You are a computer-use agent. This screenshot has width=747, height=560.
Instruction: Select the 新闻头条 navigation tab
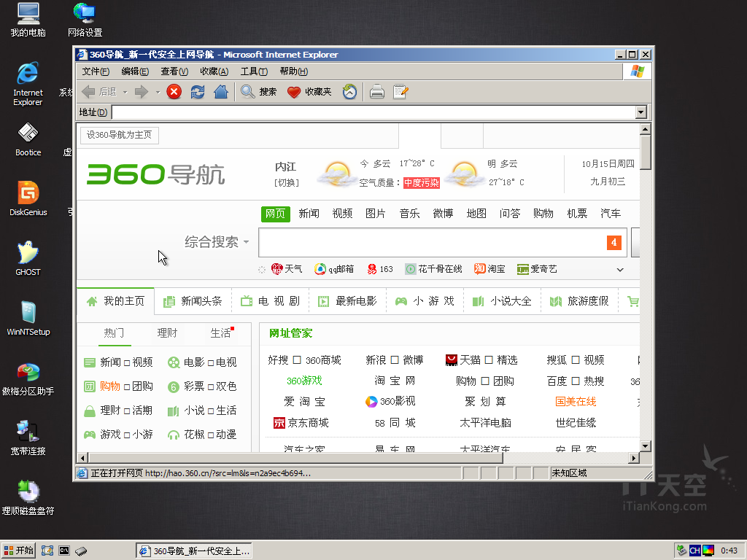pyautogui.click(x=193, y=301)
